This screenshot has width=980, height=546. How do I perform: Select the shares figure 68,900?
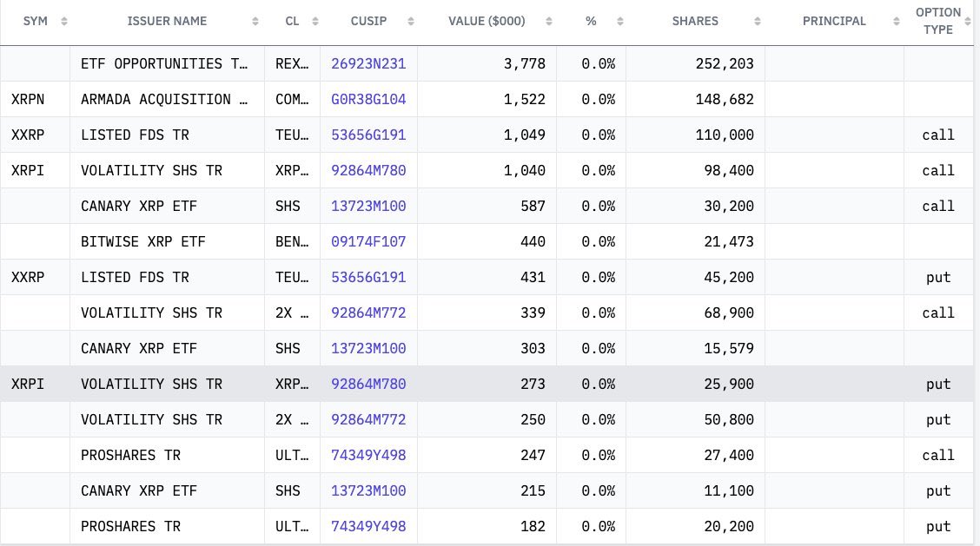[729, 313]
